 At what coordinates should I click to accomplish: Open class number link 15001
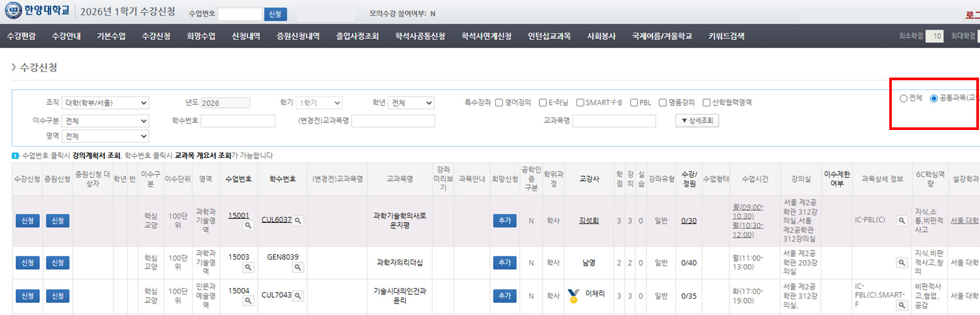pyautogui.click(x=239, y=215)
